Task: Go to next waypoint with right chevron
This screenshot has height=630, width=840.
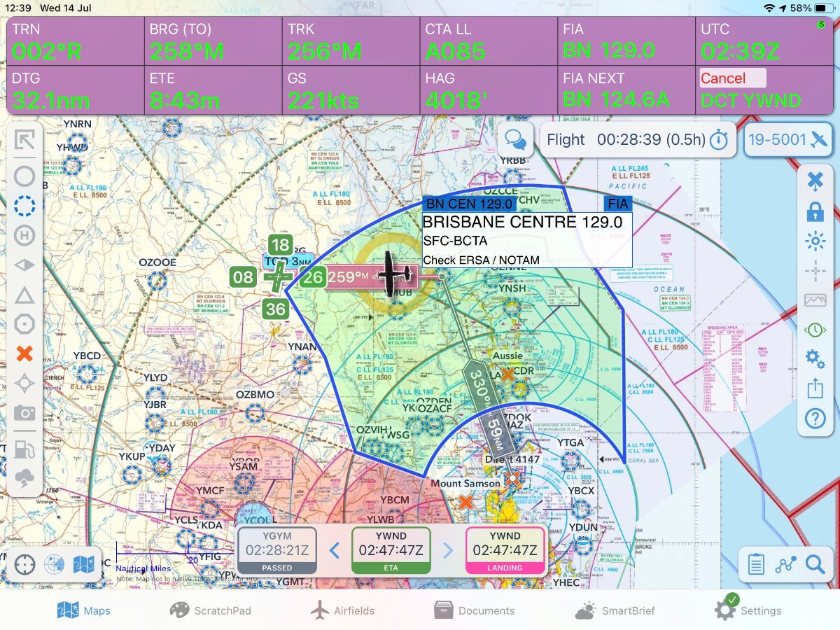Action: click(448, 550)
